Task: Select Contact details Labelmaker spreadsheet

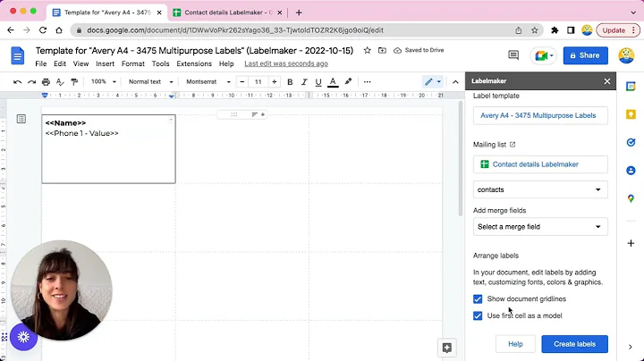Action: (x=540, y=164)
